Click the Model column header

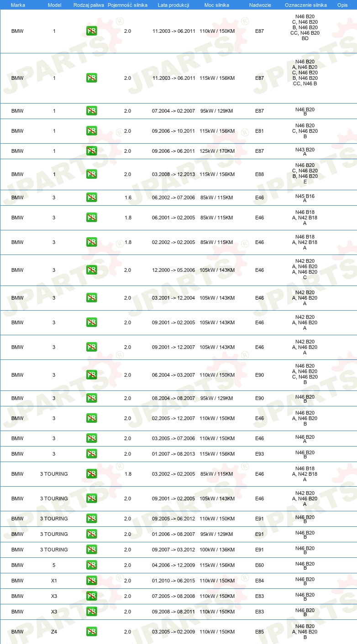coord(54,5)
